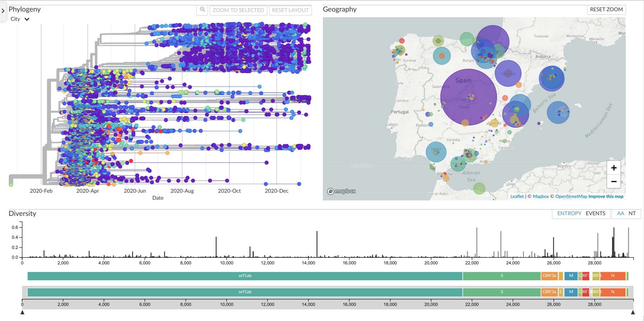Select the large purple Madrid circle on map
Image resolution: width=644 pixels, height=321 pixels.
(468, 97)
